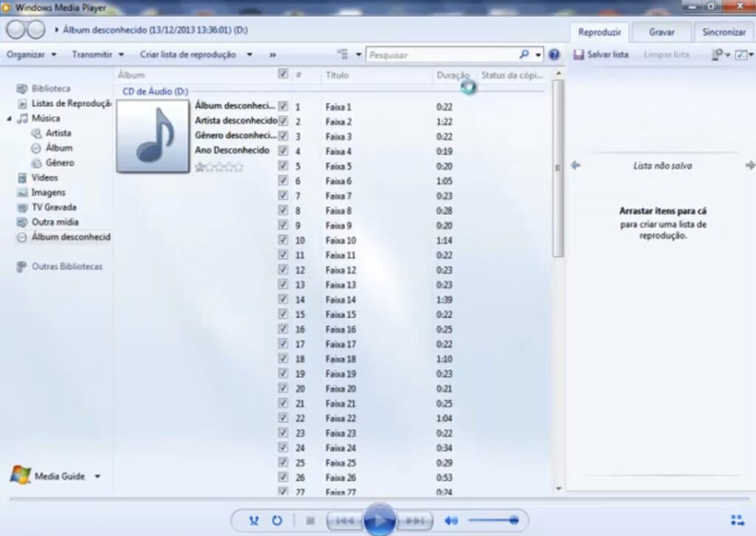Click the search magnifier icon
Viewport: 756px width, 536px height.
524,55
